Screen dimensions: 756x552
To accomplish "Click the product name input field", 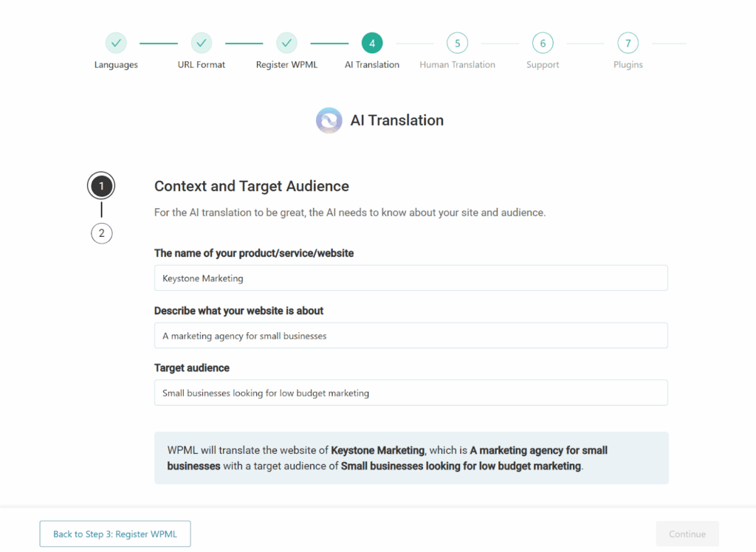I will (x=410, y=278).
